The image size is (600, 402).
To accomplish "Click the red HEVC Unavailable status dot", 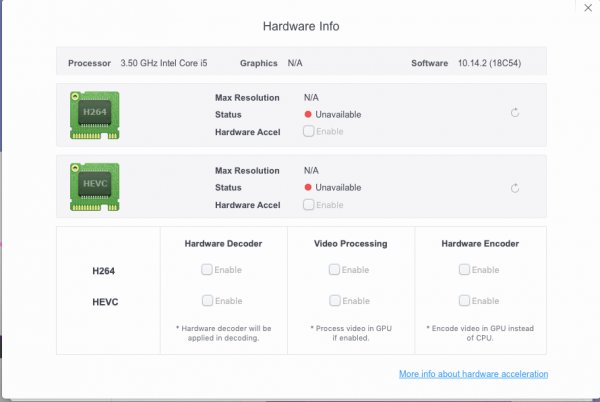I will tap(308, 187).
